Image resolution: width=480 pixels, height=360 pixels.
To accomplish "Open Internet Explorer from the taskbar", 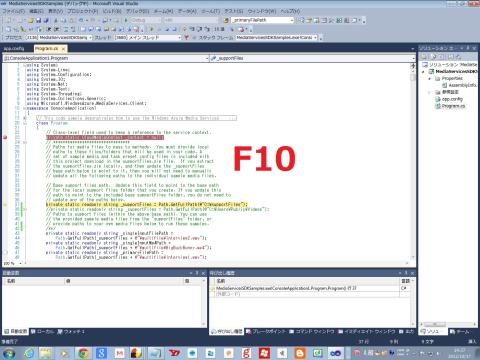I will (29, 353).
